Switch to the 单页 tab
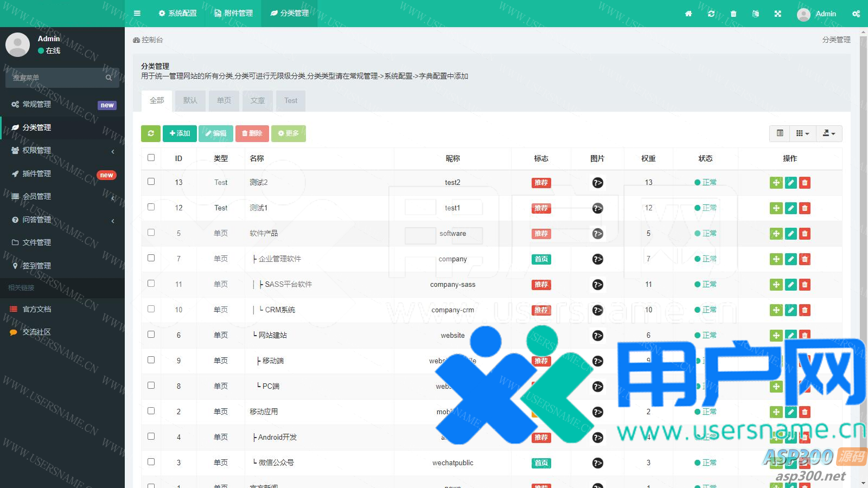The image size is (868, 488). (x=224, y=100)
